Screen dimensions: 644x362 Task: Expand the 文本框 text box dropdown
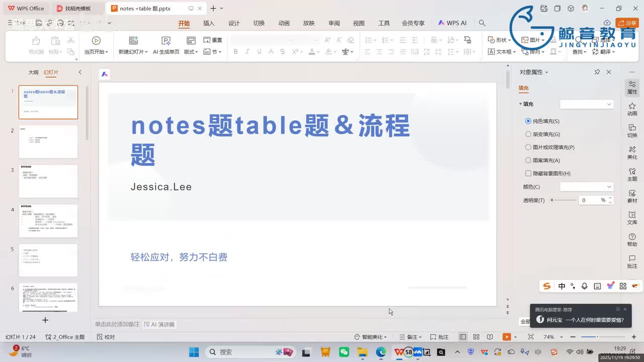tap(513, 52)
